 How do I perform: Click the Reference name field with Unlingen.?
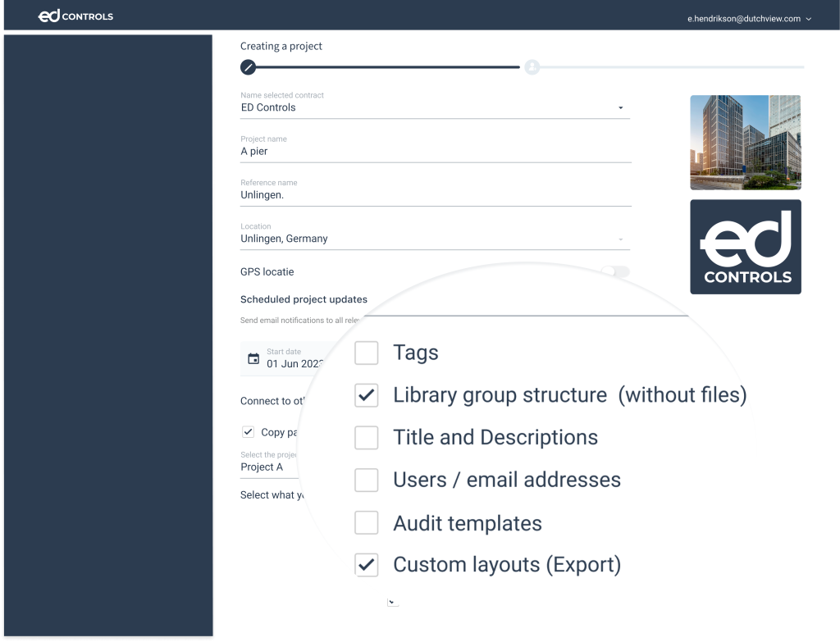click(x=435, y=195)
